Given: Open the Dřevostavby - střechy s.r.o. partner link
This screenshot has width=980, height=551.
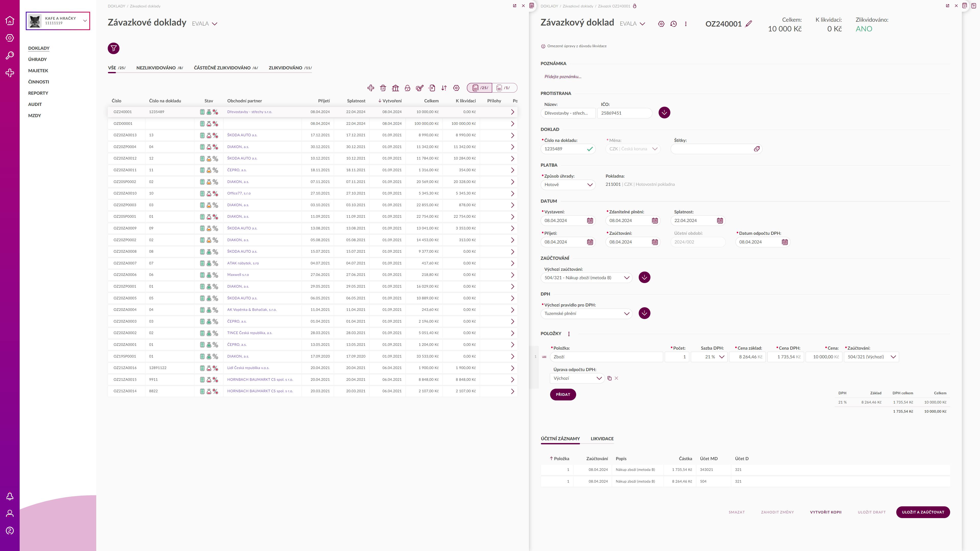Looking at the screenshot, I should pyautogui.click(x=250, y=112).
